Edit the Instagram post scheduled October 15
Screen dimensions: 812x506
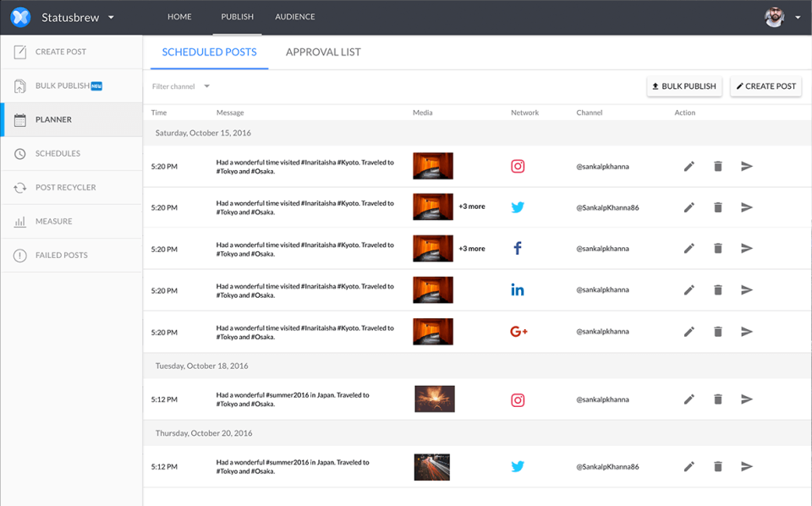tap(689, 166)
